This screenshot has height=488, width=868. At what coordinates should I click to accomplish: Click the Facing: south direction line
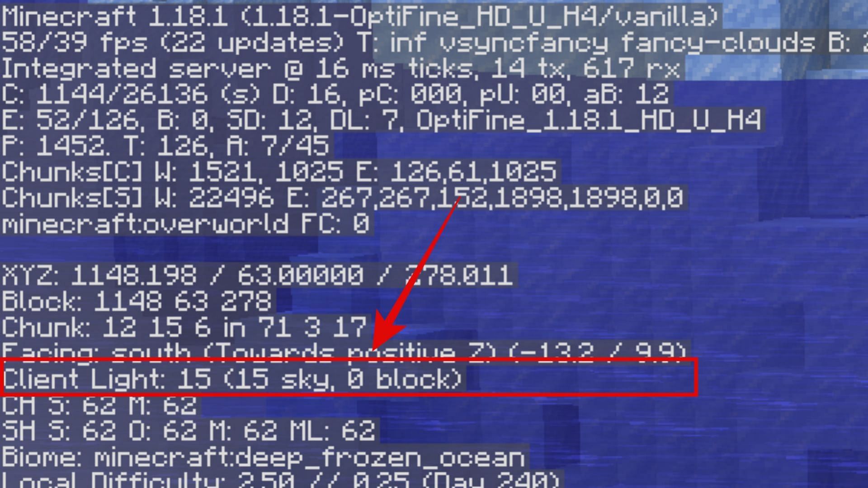[344, 351]
